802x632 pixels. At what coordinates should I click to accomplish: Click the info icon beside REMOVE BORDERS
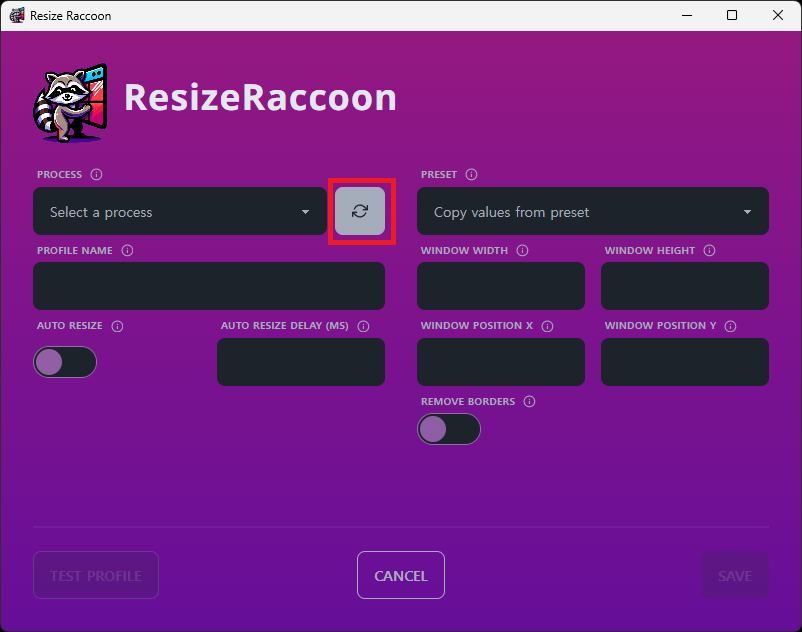pyautogui.click(x=529, y=401)
